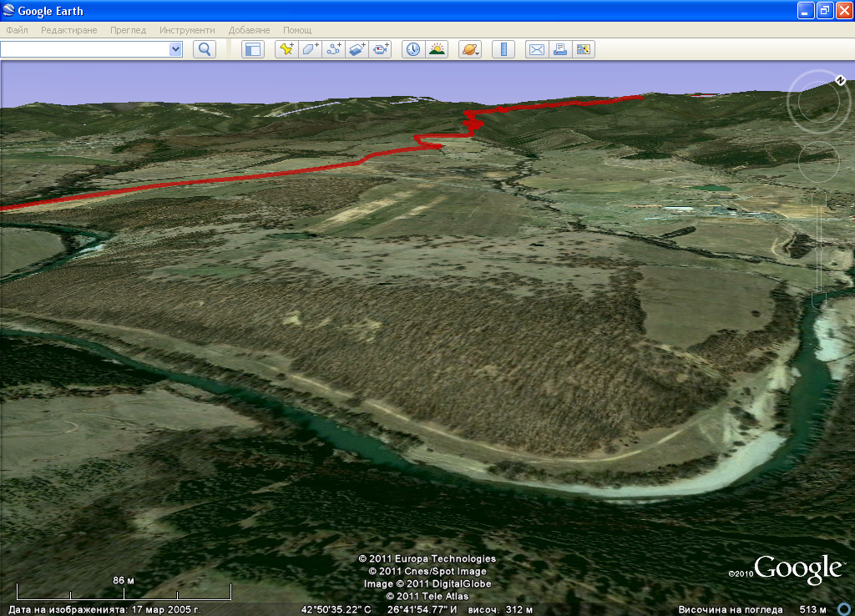Minimize the Google Earth window
855x616 pixels.
click(x=806, y=10)
